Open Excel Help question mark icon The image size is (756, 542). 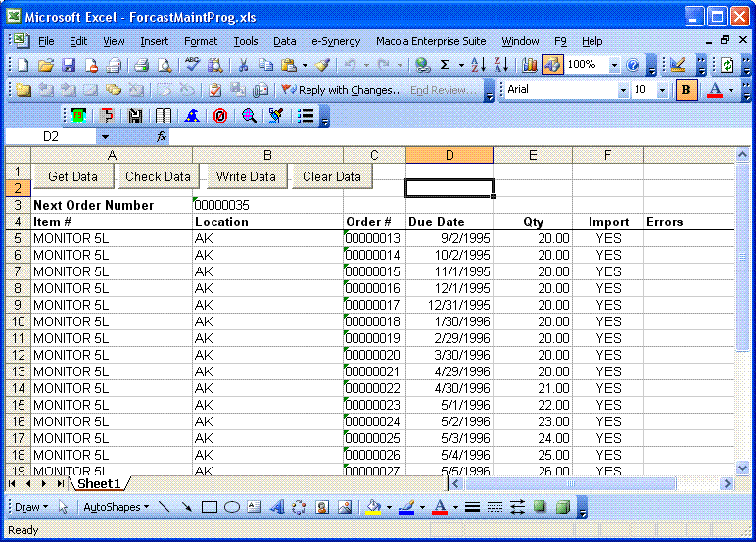[x=633, y=64]
